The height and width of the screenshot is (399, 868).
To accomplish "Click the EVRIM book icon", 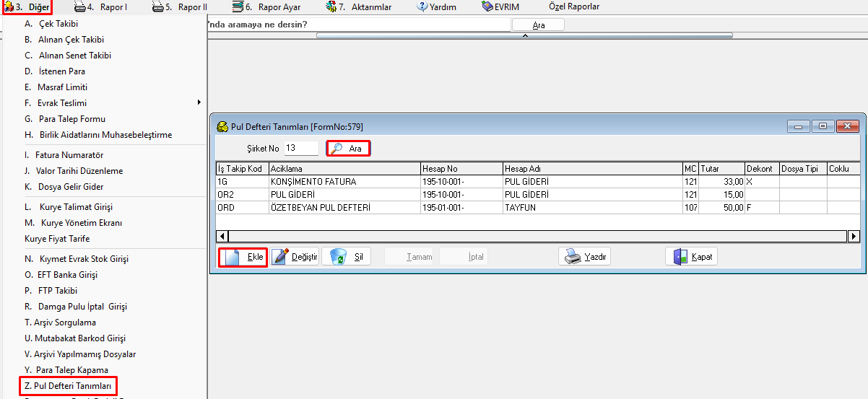I will click(x=487, y=7).
